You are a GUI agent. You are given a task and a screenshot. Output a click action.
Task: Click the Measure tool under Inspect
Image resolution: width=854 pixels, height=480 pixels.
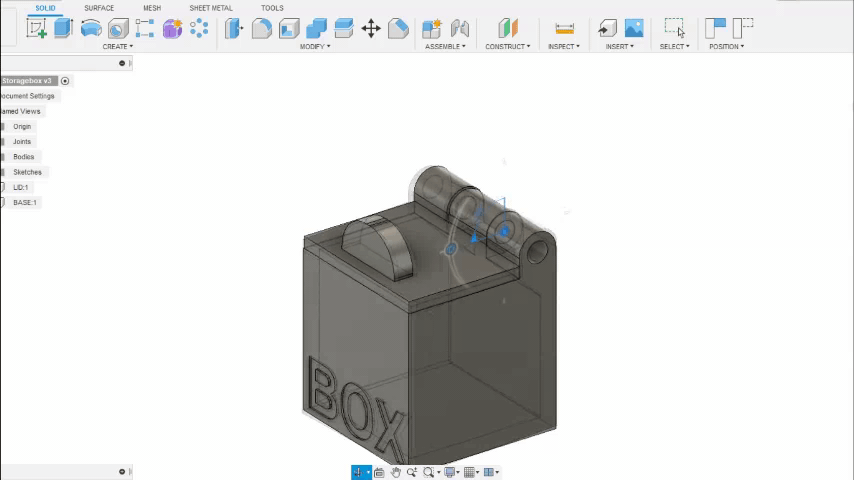pos(564,29)
